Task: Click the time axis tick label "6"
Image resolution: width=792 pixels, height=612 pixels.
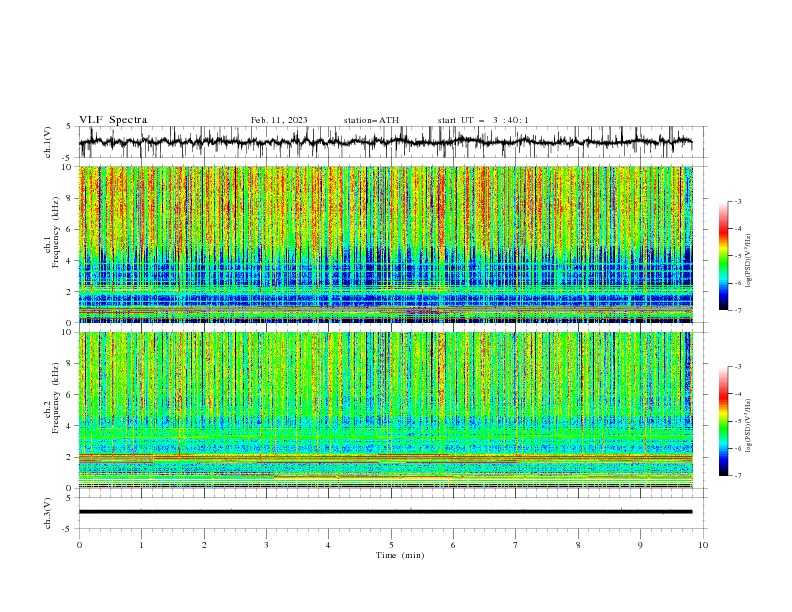Action: coord(453,545)
